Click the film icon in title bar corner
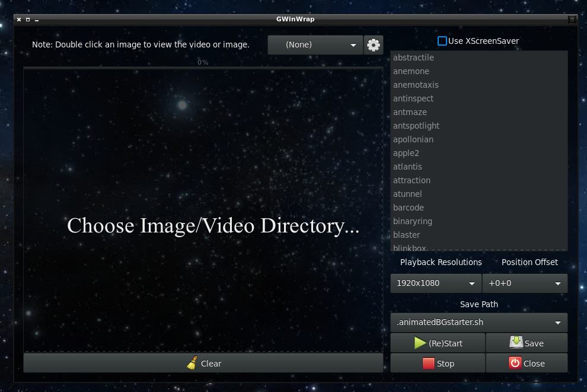The width and height of the screenshot is (587, 392). 572,20
